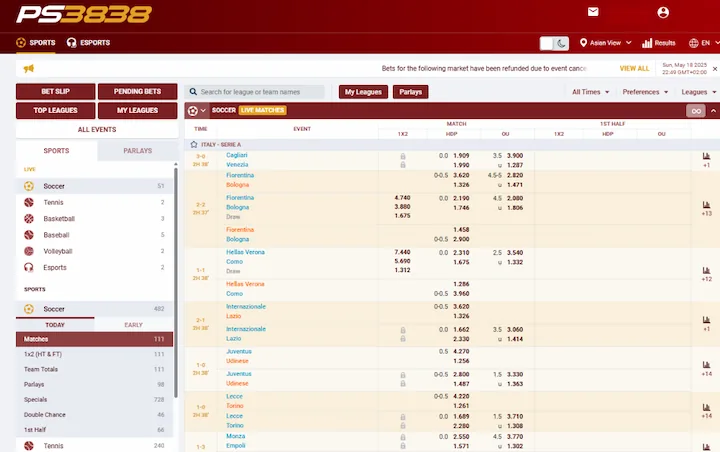Open the Preferences dropdown

(x=644, y=92)
